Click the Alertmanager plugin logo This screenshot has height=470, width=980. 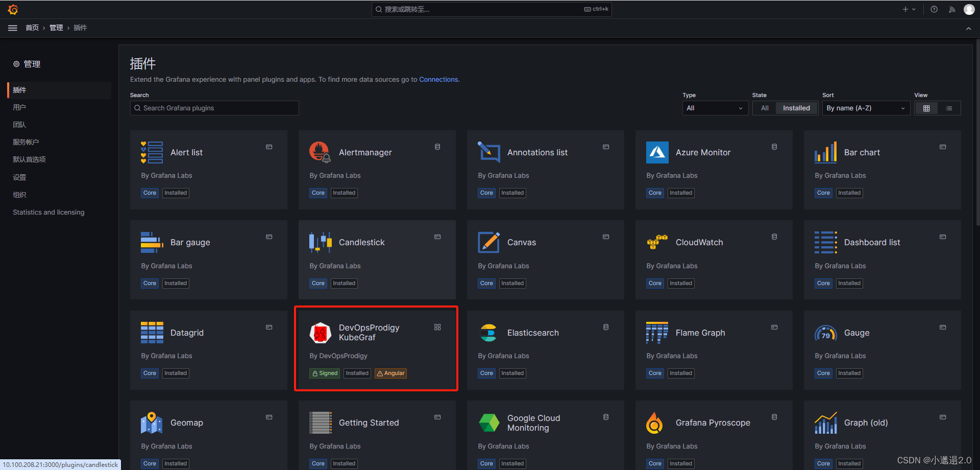pos(321,152)
